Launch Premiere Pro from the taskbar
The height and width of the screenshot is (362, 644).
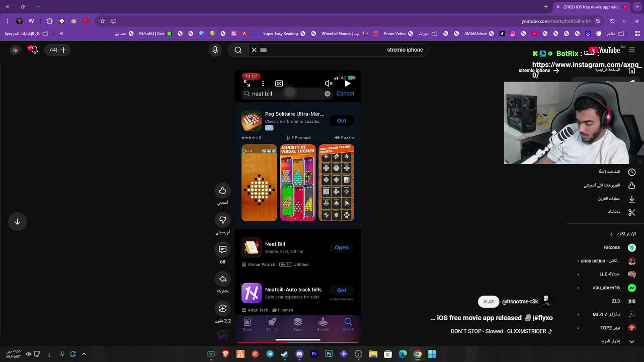[314, 354]
